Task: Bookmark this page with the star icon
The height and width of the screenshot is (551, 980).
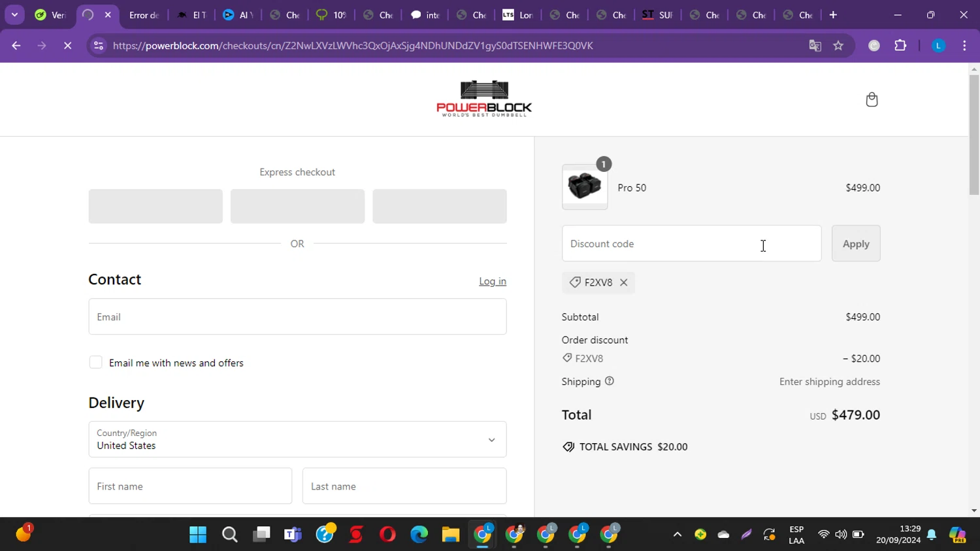Action: (838, 46)
